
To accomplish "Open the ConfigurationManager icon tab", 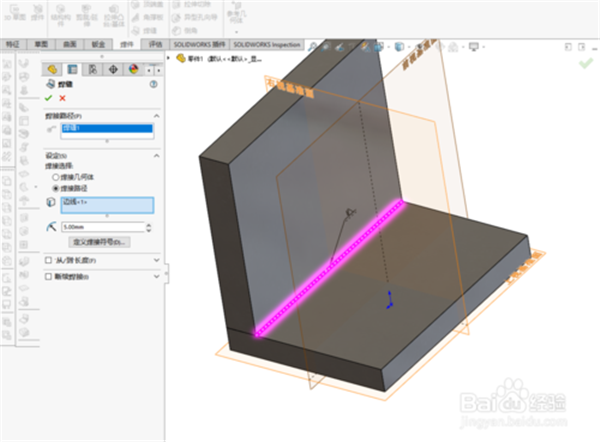I will click(92, 69).
